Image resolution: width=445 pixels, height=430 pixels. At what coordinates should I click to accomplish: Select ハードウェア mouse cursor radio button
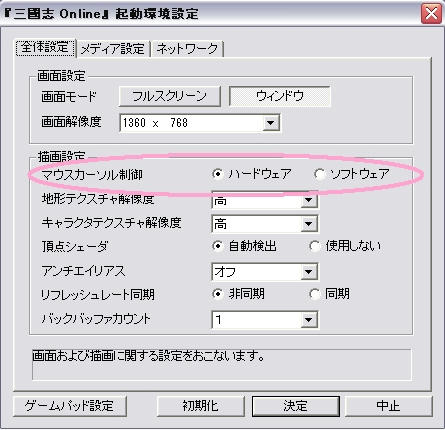[218, 174]
